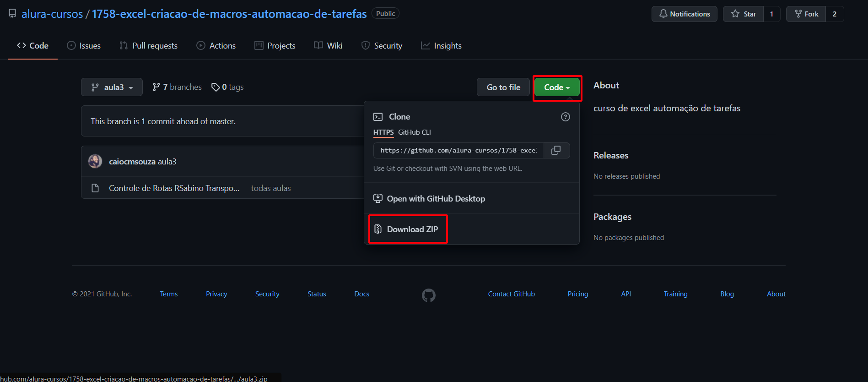Open the Releases section heading
The width and height of the screenshot is (868, 382).
coord(611,155)
